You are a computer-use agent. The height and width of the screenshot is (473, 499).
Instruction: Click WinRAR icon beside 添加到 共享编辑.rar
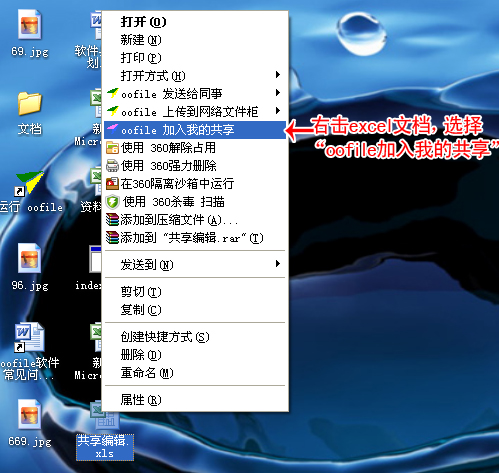pyautogui.click(x=112, y=238)
